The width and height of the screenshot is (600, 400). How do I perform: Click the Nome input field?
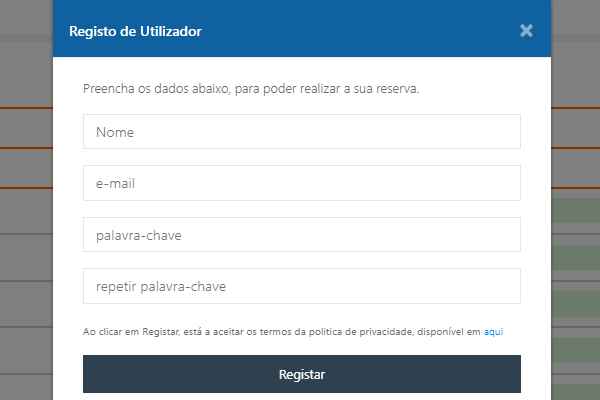tap(302, 131)
